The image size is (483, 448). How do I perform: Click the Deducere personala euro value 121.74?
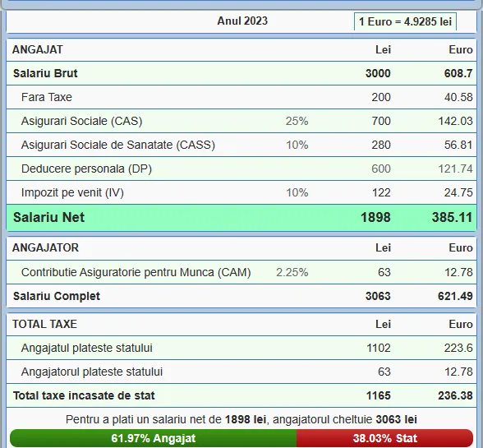(x=455, y=169)
